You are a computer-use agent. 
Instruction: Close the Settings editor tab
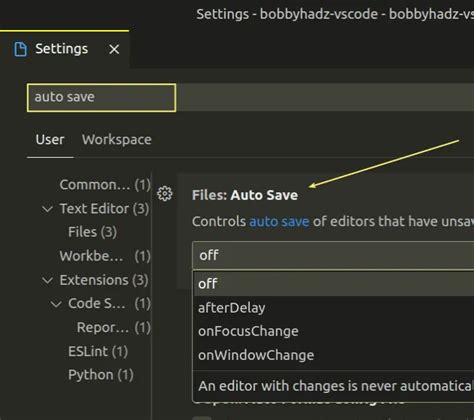pyautogui.click(x=114, y=49)
